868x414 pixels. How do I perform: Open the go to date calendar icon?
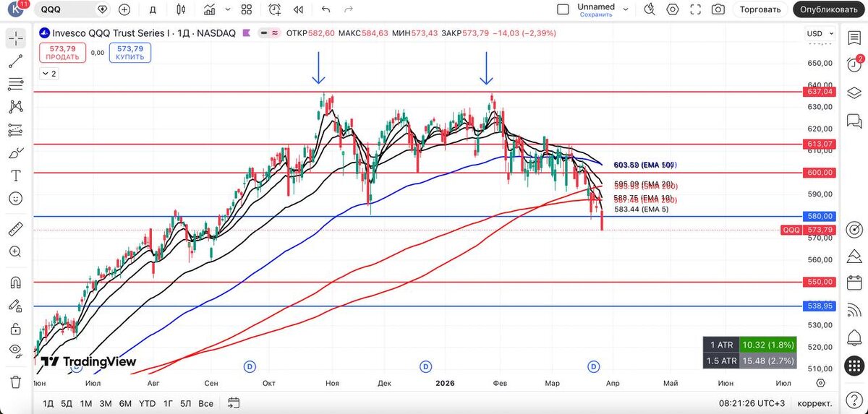(234, 402)
